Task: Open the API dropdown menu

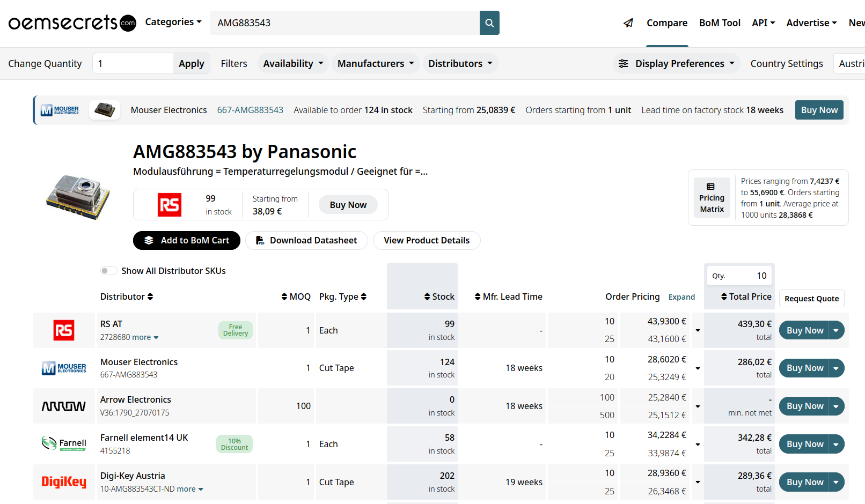Action: click(x=764, y=23)
